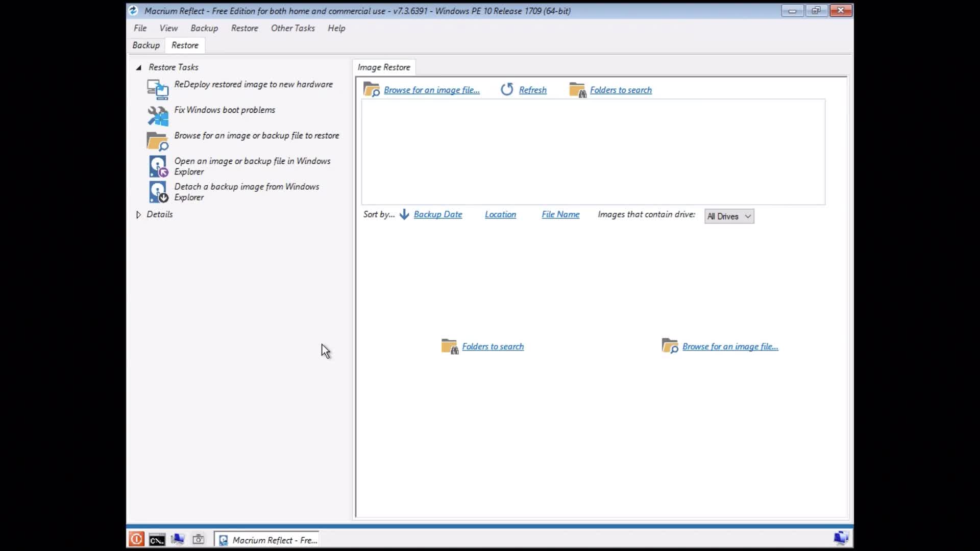Sort images by Backup Date

[x=437, y=214]
